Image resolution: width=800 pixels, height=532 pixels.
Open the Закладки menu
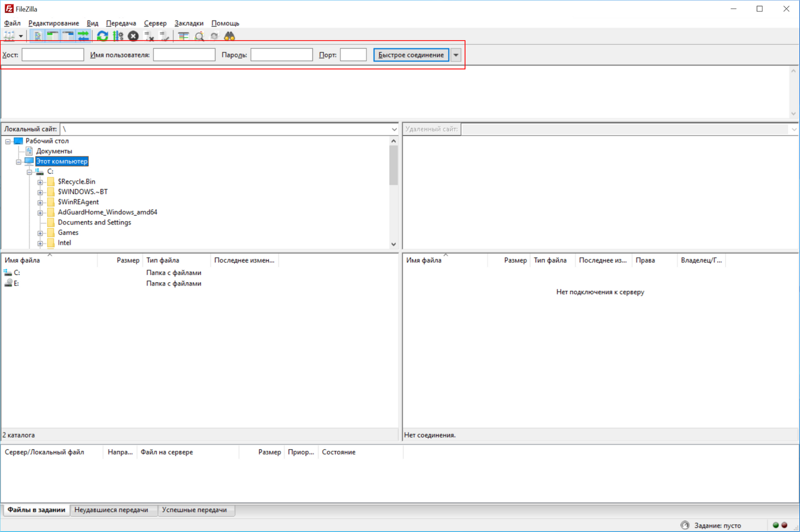point(189,23)
